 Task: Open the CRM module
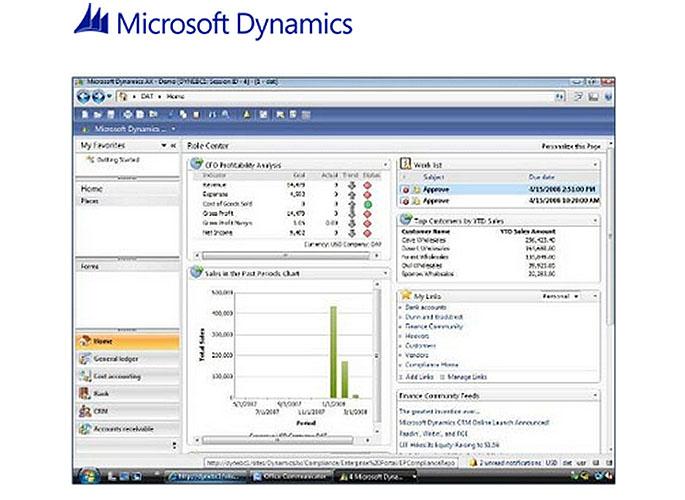128,411
